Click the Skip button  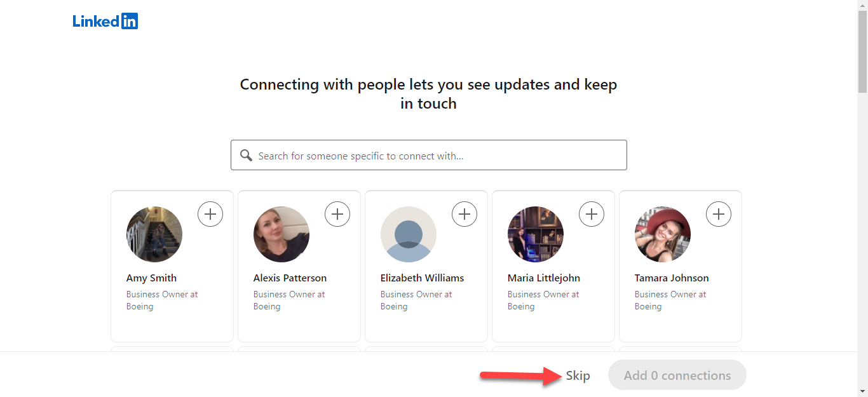point(578,375)
